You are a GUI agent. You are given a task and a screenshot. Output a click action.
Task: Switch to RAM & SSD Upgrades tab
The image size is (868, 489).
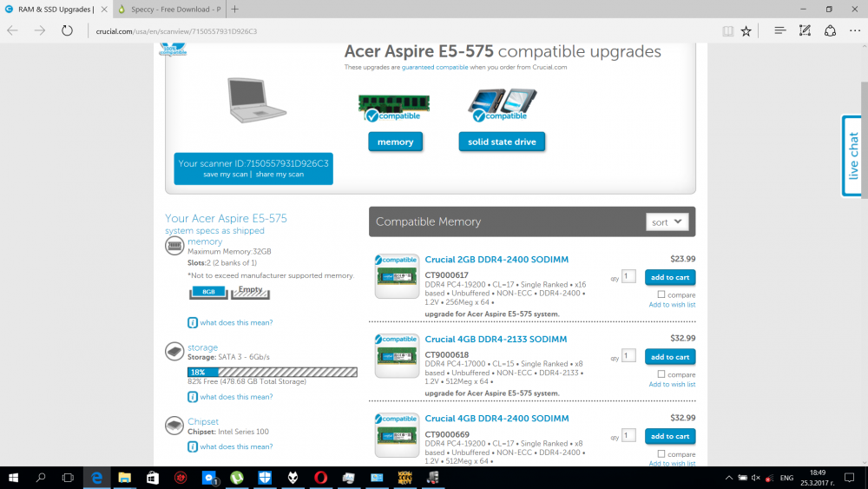pos(56,10)
